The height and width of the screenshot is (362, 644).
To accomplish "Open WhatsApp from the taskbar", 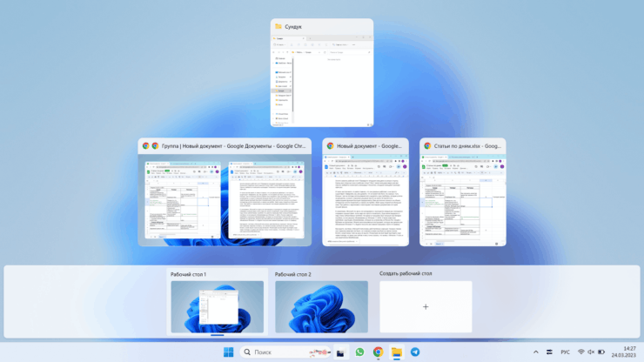I will tap(359, 352).
